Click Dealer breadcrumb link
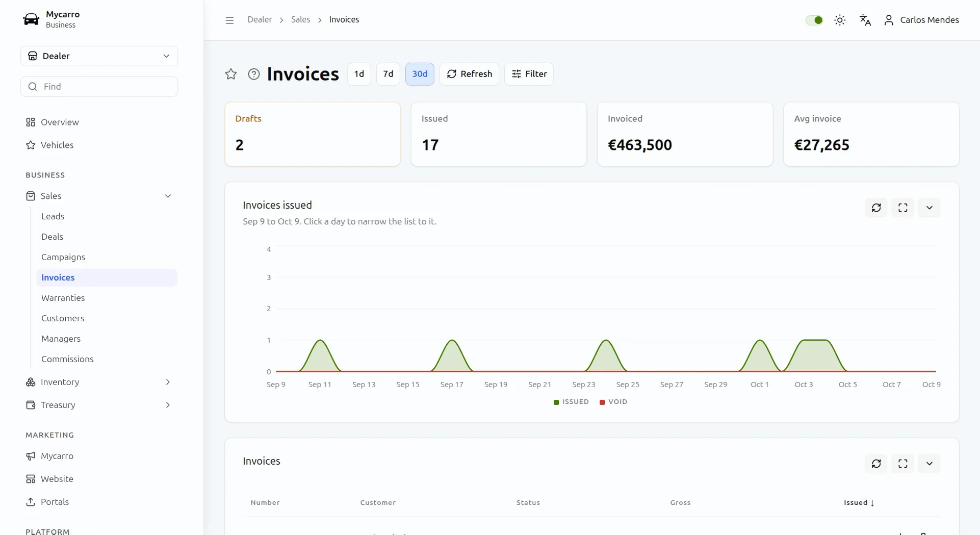The width and height of the screenshot is (980, 535). [x=260, y=20]
